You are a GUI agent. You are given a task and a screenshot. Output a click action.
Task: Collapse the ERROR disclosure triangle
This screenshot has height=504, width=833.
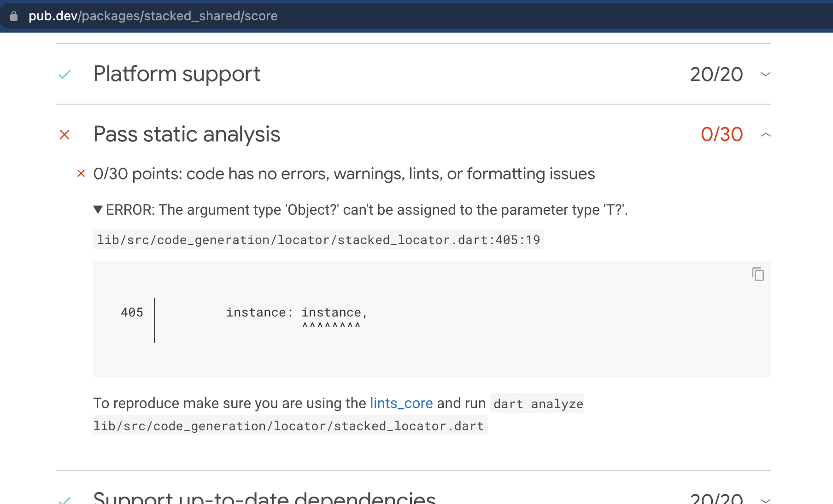pos(98,209)
